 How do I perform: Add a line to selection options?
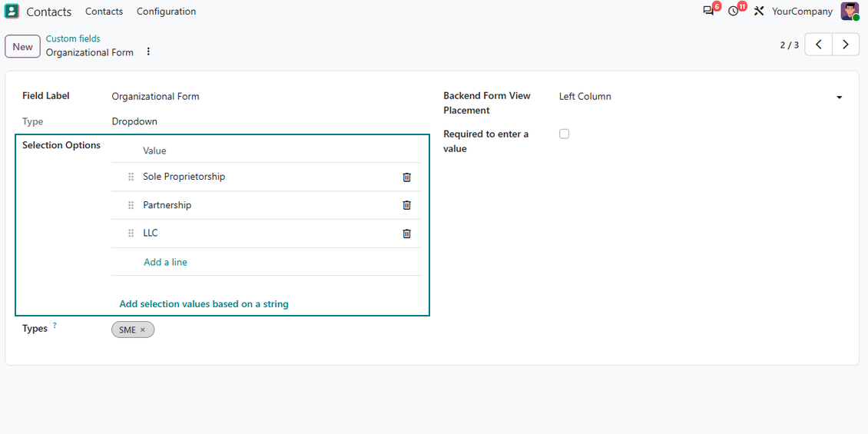165,263
